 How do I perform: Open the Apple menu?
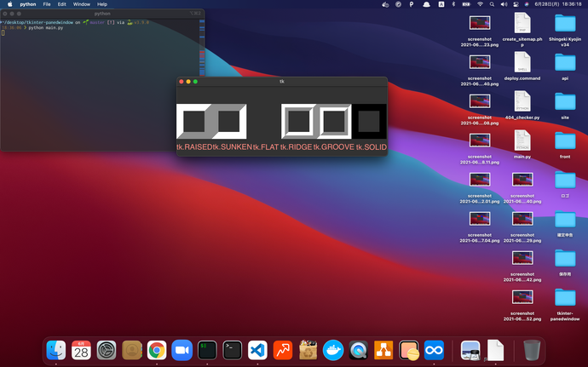(10, 4)
